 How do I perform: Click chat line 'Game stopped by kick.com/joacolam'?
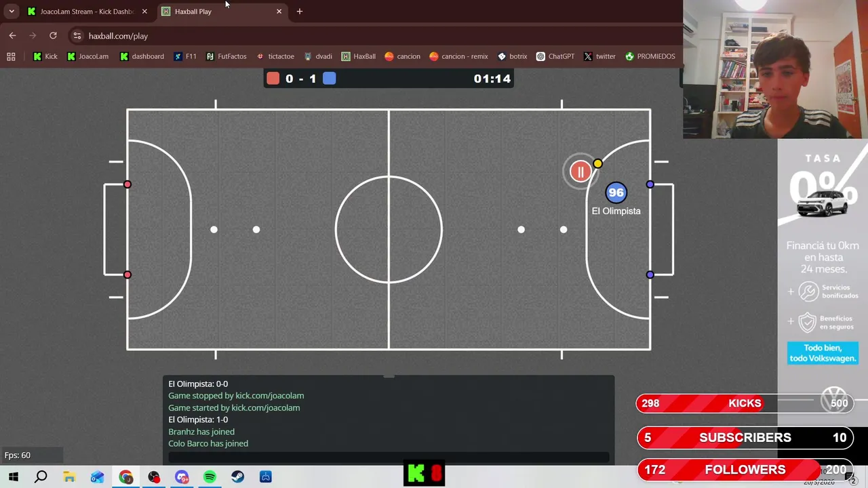pos(236,396)
